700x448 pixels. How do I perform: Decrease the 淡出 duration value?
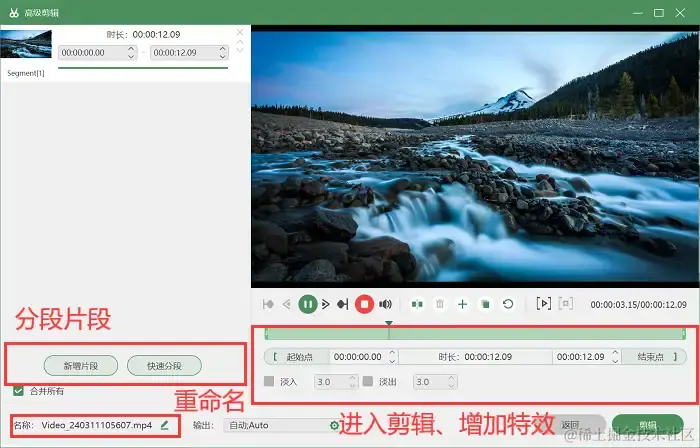[451, 385]
